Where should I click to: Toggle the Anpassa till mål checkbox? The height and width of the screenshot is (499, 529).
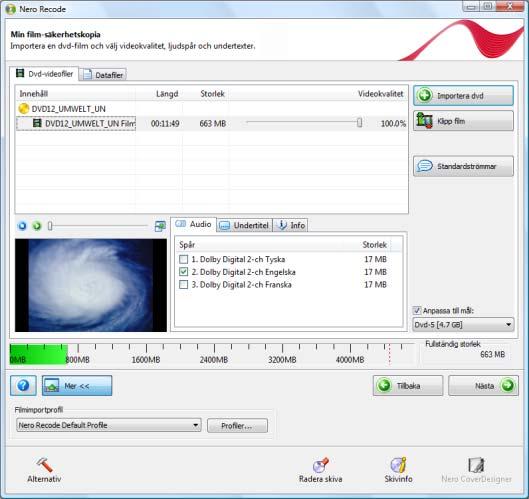[417, 310]
